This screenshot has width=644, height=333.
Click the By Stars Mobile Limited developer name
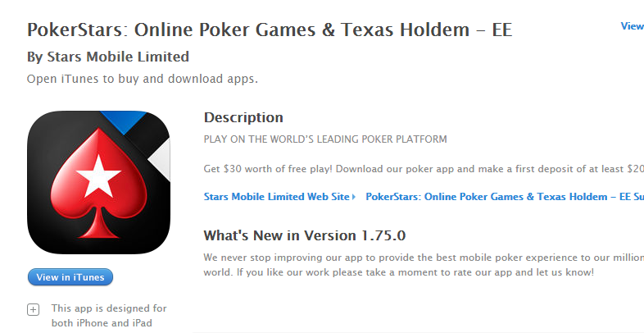(108, 57)
